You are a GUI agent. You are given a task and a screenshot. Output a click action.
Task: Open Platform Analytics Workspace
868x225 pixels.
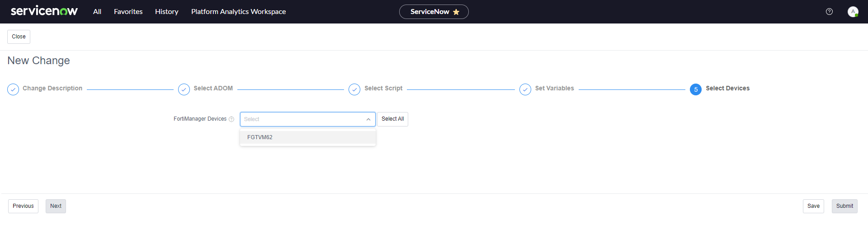238,12
